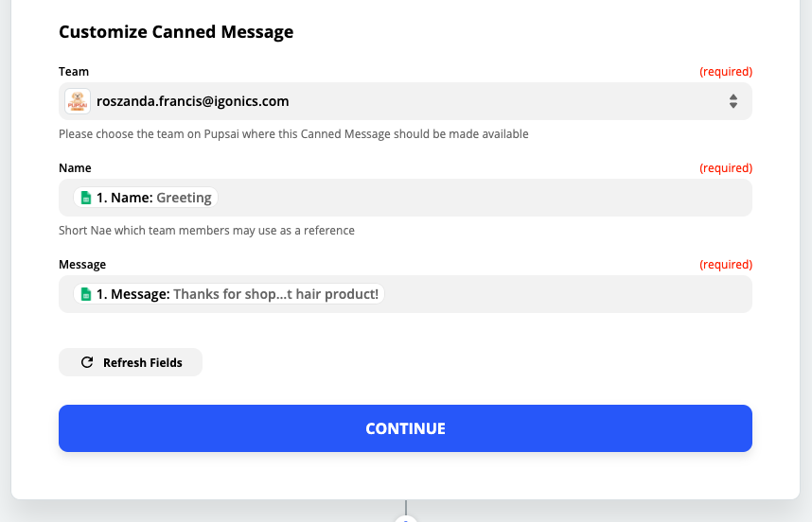Click the Name field label
This screenshot has height=522, width=812.
(x=75, y=168)
